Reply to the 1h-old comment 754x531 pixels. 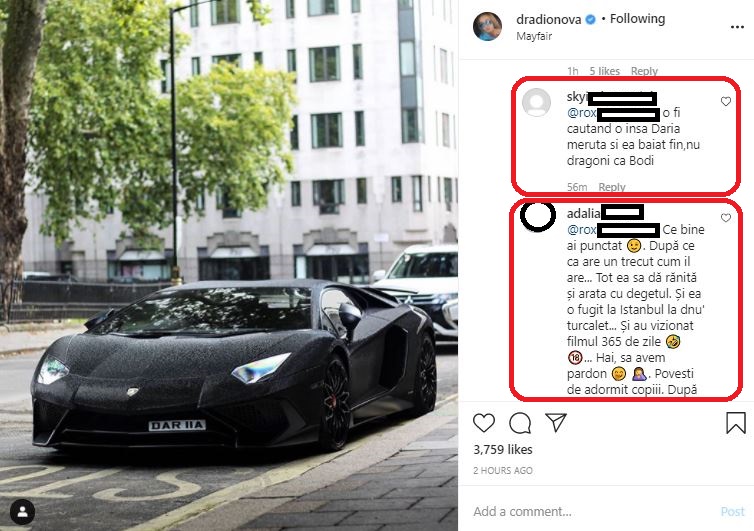click(644, 71)
